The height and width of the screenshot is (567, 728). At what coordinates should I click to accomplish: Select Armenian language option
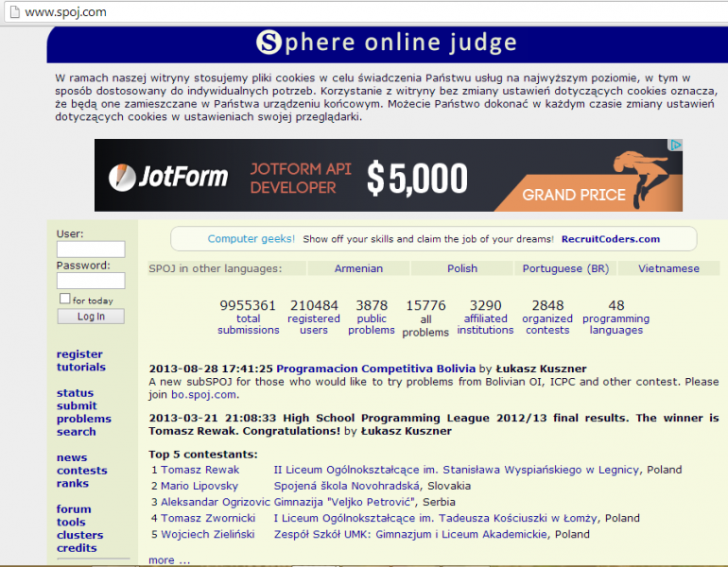pyautogui.click(x=358, y=268)
